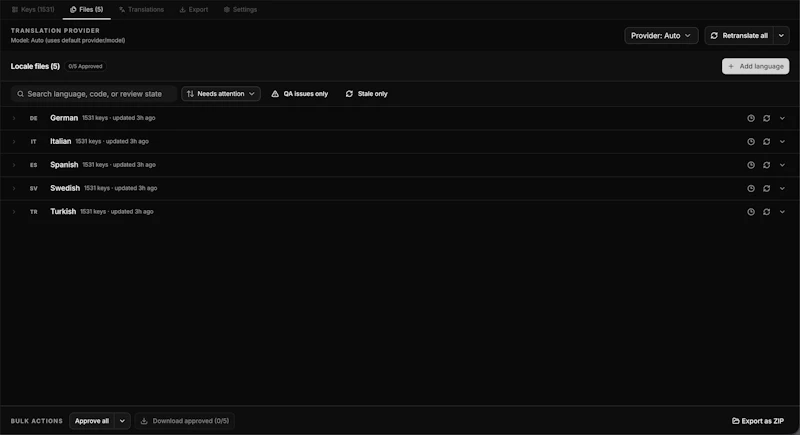This screenshot has width=800, height=435.
Task: Click Export as ZIP
Action: (x=758, y=421)
